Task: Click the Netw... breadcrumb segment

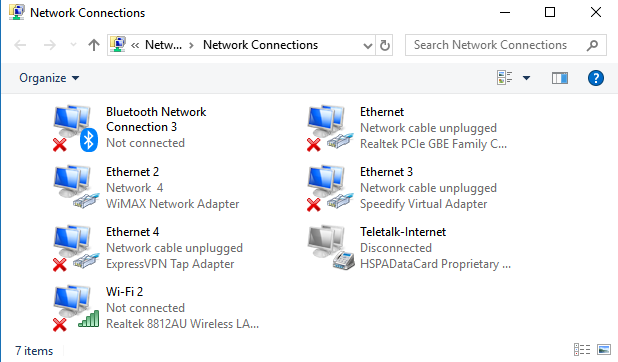Action: 164,45
